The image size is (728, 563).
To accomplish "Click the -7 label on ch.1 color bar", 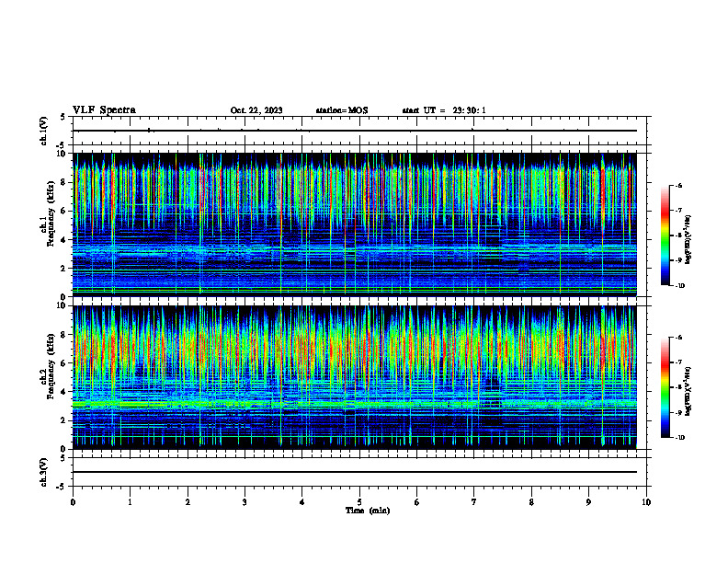I will [x=679, y=211].
